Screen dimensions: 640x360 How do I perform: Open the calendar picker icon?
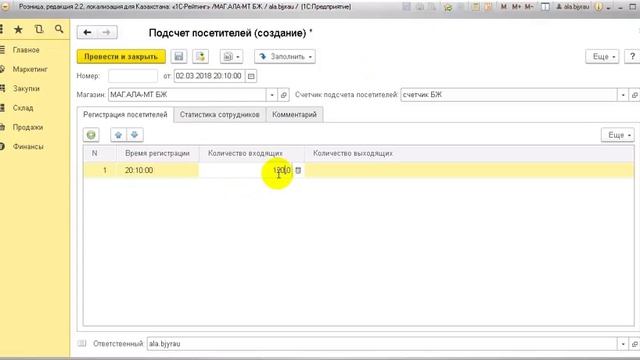coord(251,76)
